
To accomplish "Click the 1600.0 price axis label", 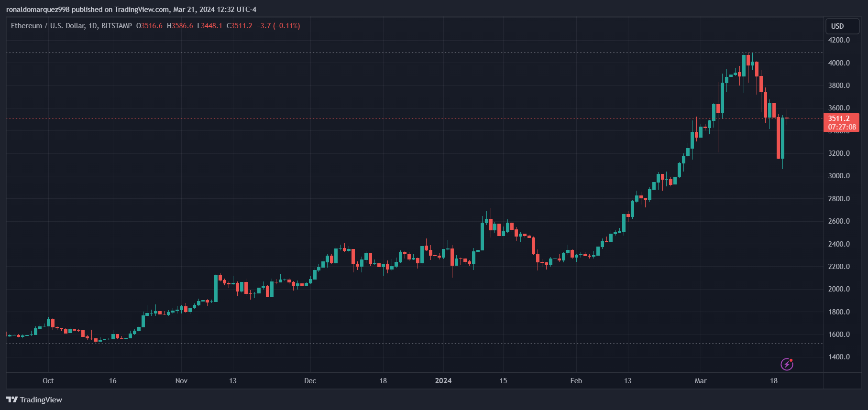I will (x=839, y=334).
